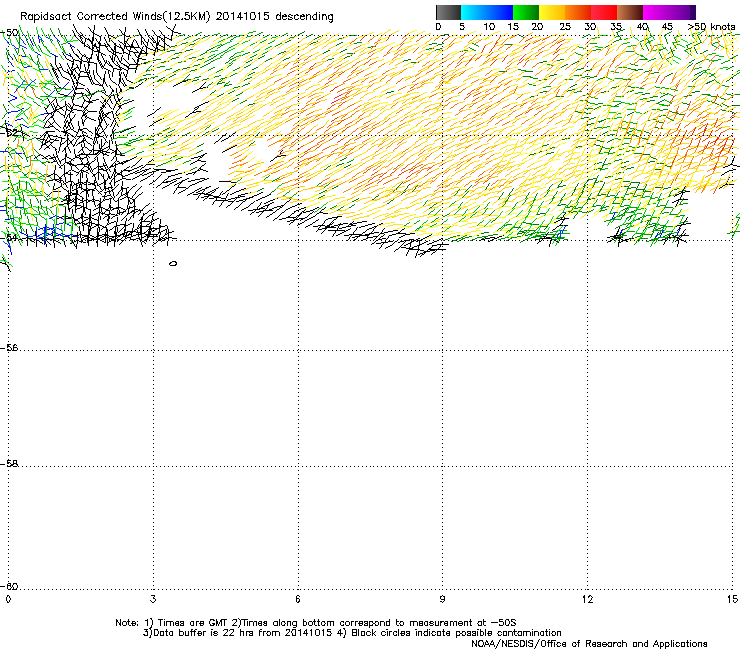
Task: Click the legend '40' knots number
Action: [642, 27]
